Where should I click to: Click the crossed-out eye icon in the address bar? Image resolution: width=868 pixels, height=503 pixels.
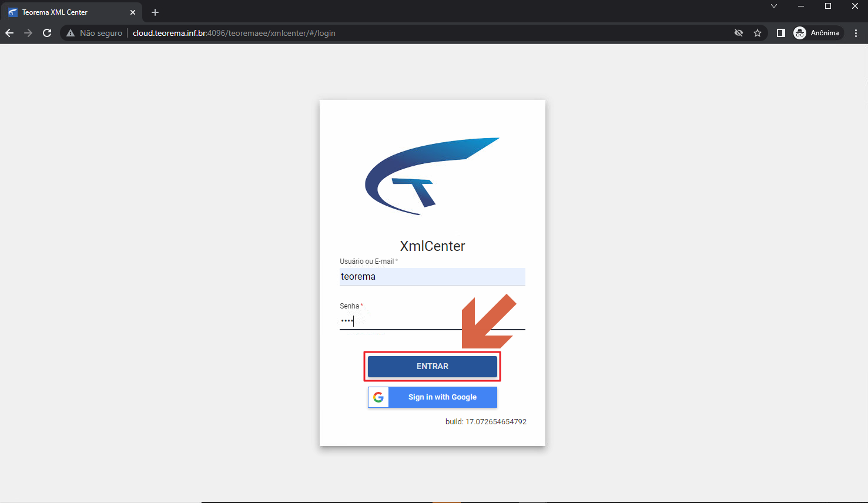739,33
